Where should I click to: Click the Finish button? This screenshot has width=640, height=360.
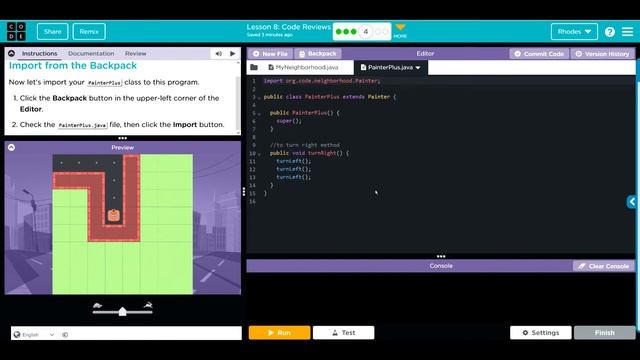(x=604, y=333)
